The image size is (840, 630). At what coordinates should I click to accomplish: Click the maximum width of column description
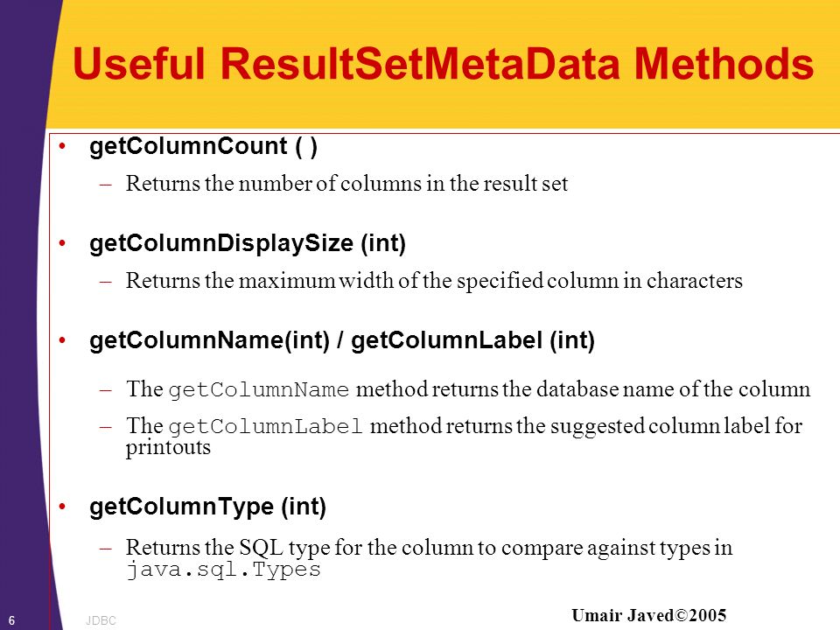tap(434, 281)
